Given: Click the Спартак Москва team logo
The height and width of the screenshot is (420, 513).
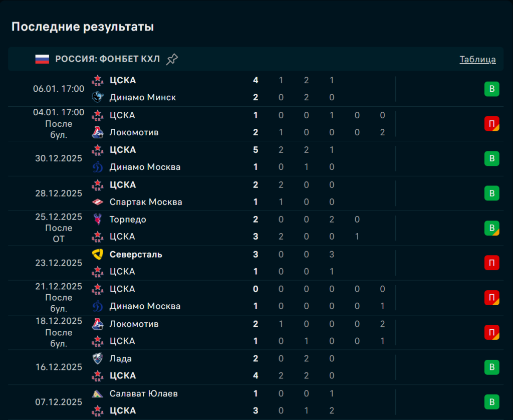Looking at the screenshot, I should [97, 202].
